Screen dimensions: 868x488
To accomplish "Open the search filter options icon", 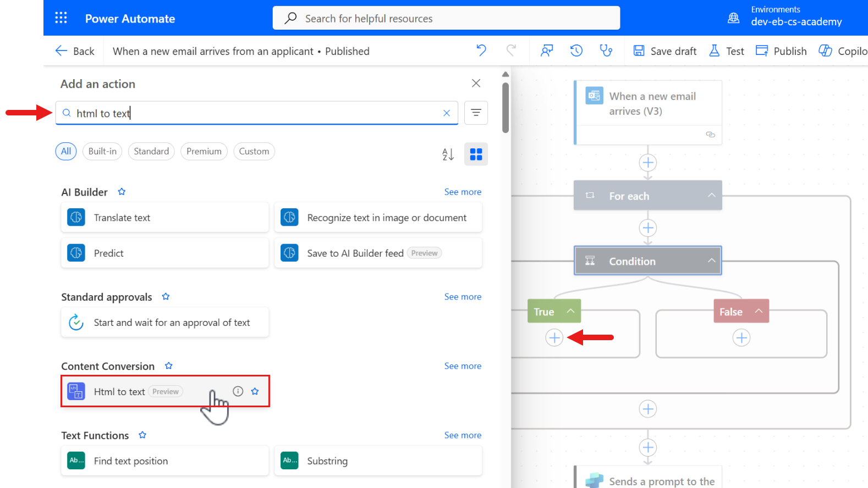I will tap(476, 113).
